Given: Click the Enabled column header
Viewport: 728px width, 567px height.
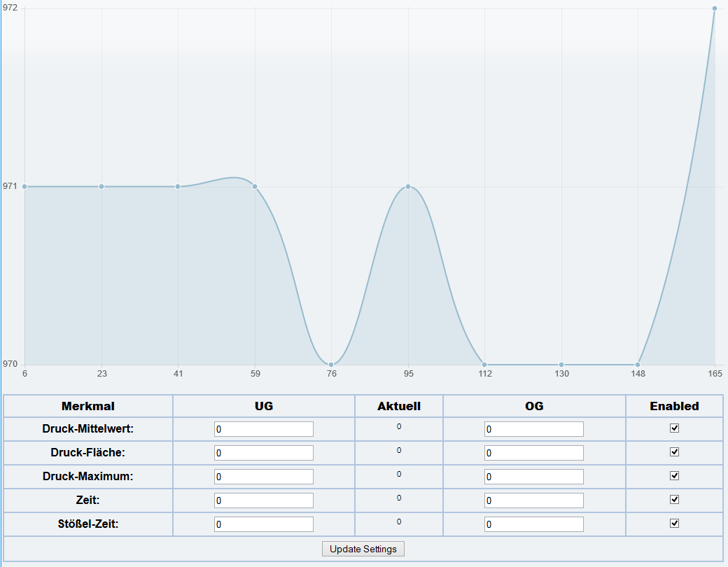Looking at the screenshot, I should 674,406.
